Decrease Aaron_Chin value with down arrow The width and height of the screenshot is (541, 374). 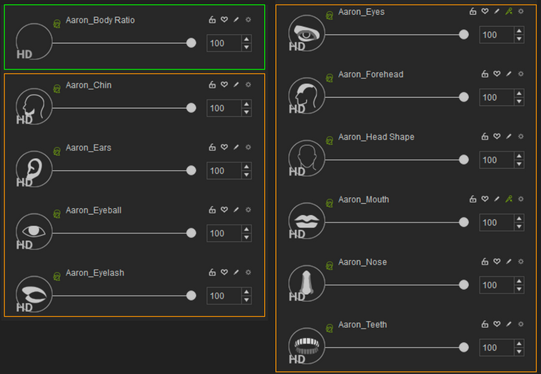pyautogui.click(x=246, y=112)
